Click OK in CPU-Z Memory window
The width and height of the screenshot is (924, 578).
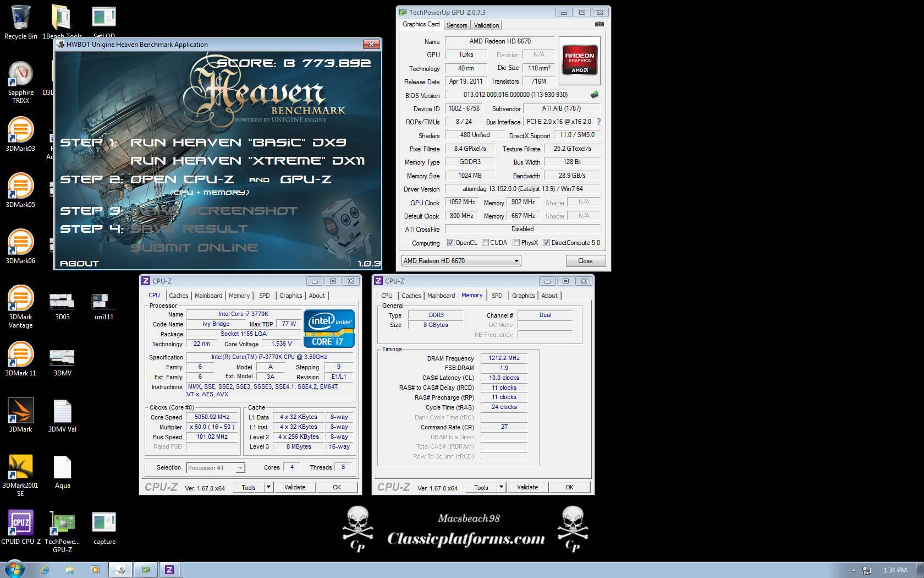569,487
